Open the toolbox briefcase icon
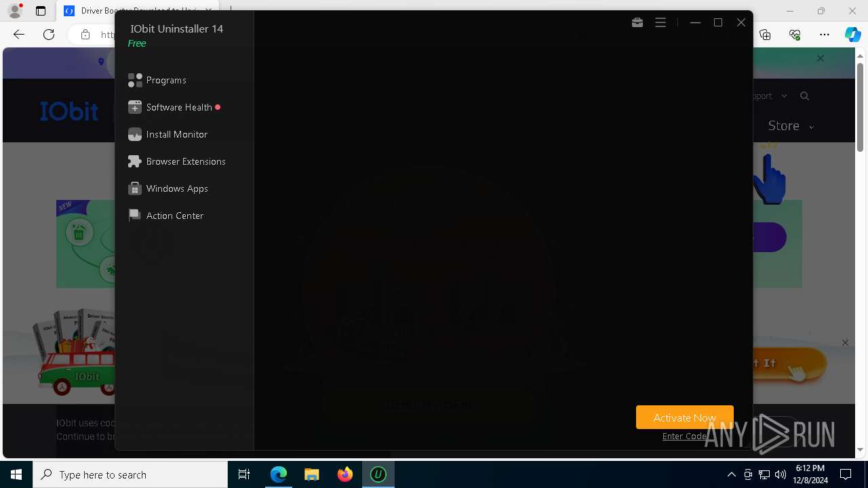 (x=637, y=22)
